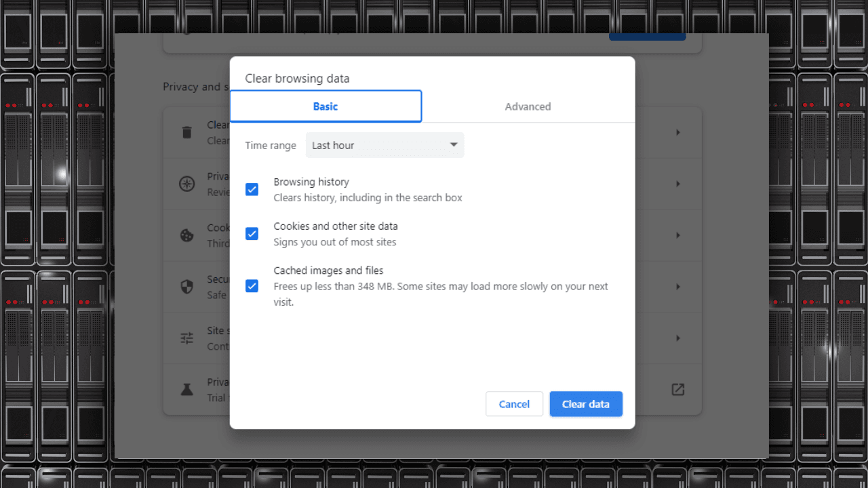Image resolution: width=868 pixels, height=488 pixels.
Task: Uncheck Cached images and files
Action: click(x=252, y=286)
